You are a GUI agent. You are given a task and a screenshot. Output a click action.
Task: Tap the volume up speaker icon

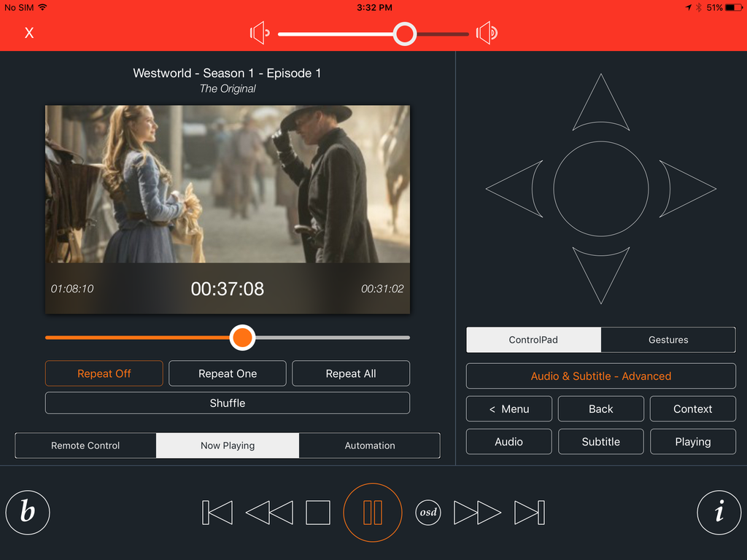click(x=487, y=33)
